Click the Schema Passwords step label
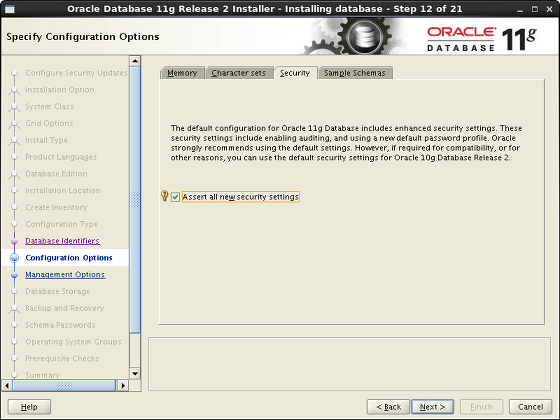The height and width of the screenshot is (420, 560). tap(60, 325)
